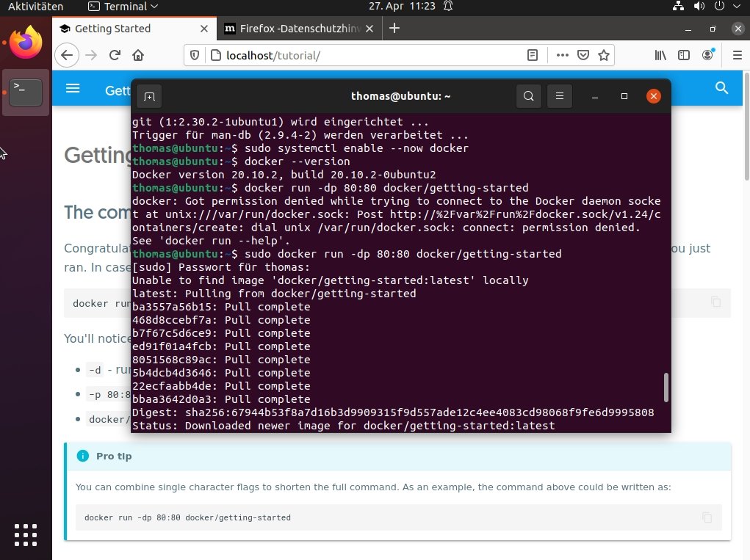Open search in the terminal window
The width and height of the screenshot is (750, 560).
[x=528, y=95]
